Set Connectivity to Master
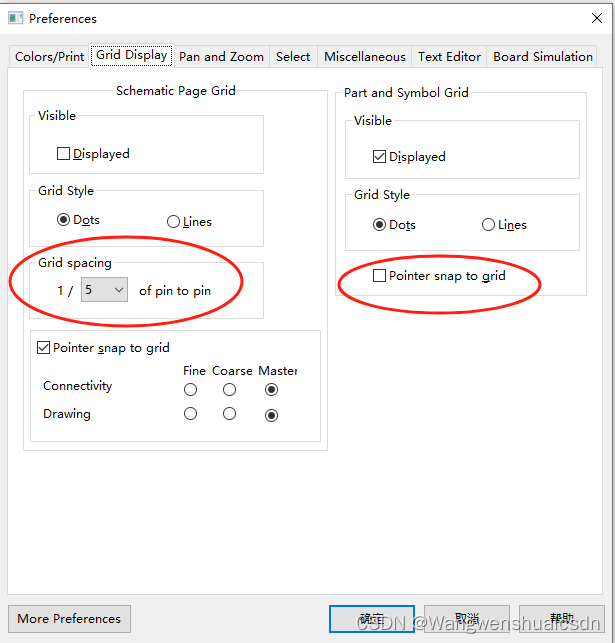 pos(271,390)
